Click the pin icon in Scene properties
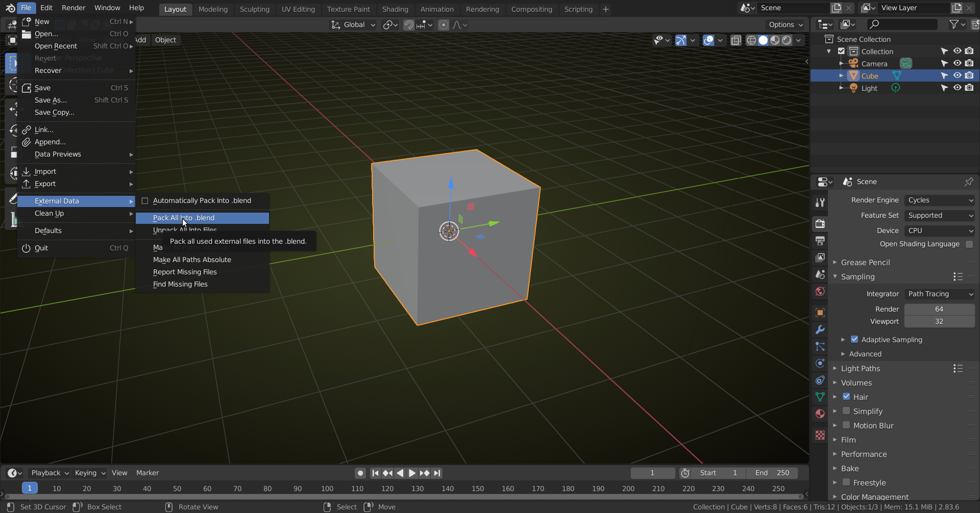The image size is (980, 513). point(968,182)
